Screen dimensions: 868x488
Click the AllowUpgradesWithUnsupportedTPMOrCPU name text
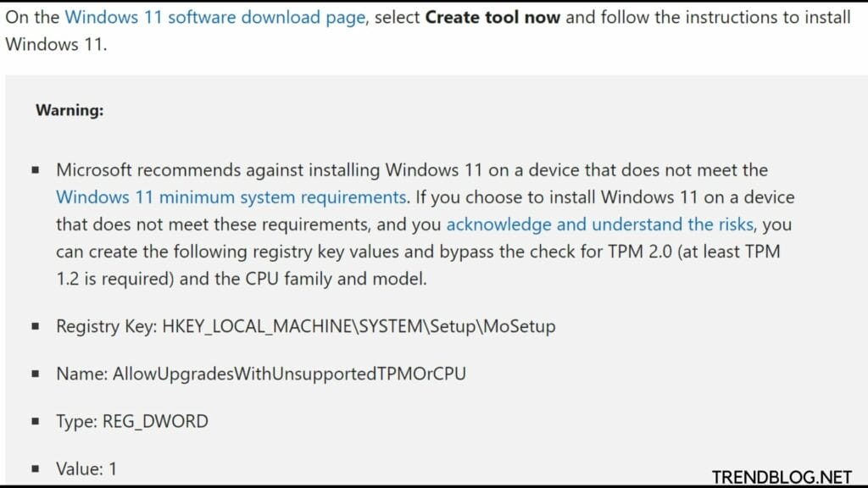(290, 374)
